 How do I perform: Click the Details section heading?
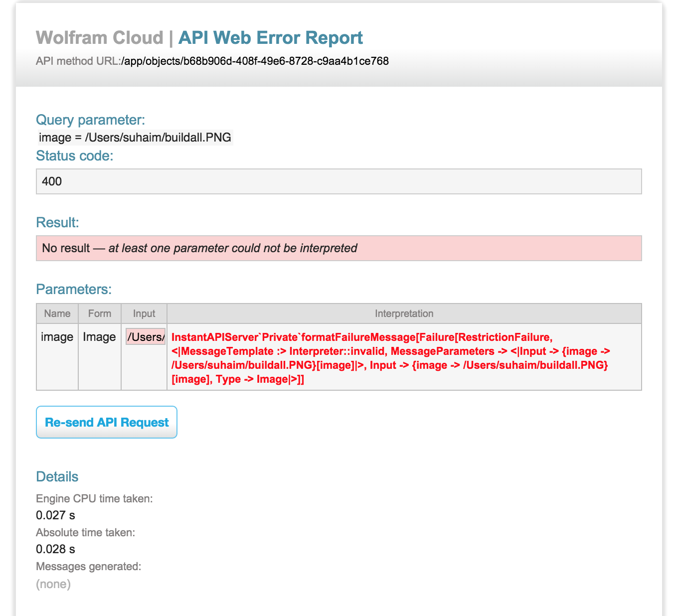coord(57,477)
